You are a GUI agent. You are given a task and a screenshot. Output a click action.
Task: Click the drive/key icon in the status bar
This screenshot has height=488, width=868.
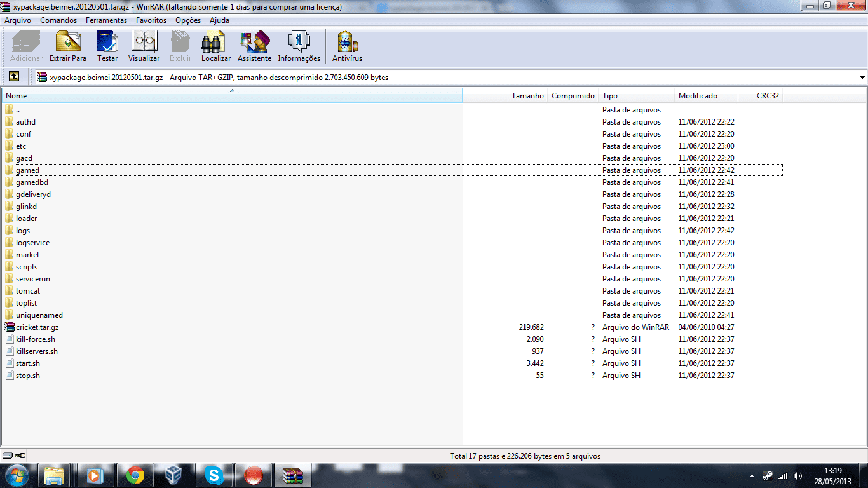[14, 456]
